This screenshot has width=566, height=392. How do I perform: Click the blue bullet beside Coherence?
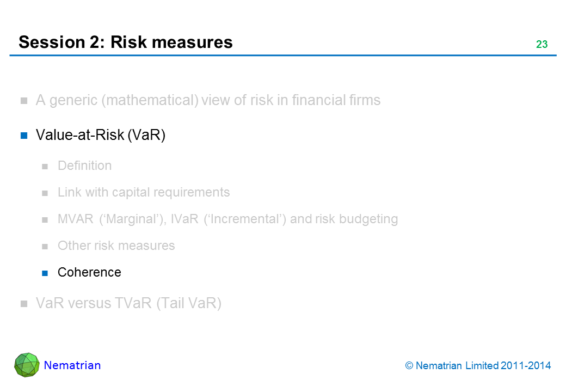[x=46, y=273]
